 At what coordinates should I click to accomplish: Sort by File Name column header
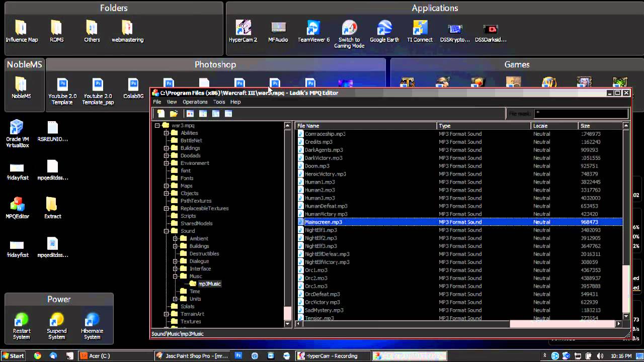(x=366, y=126)
